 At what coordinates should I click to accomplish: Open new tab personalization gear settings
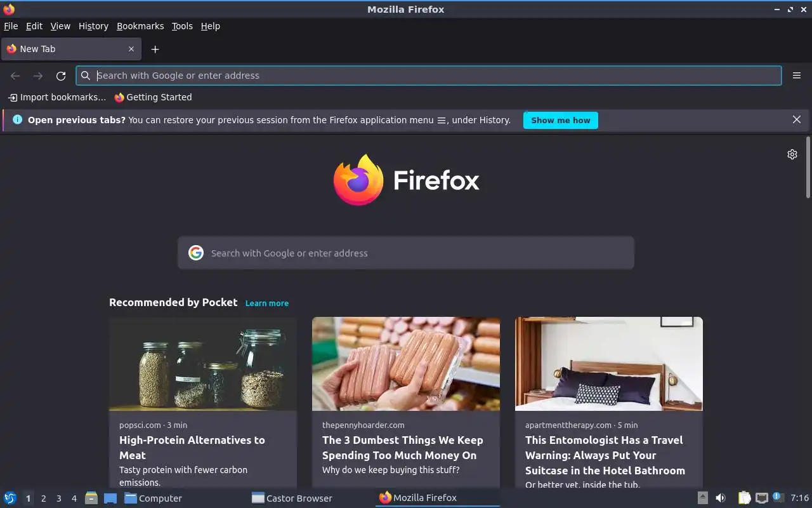tap(792, 154)
